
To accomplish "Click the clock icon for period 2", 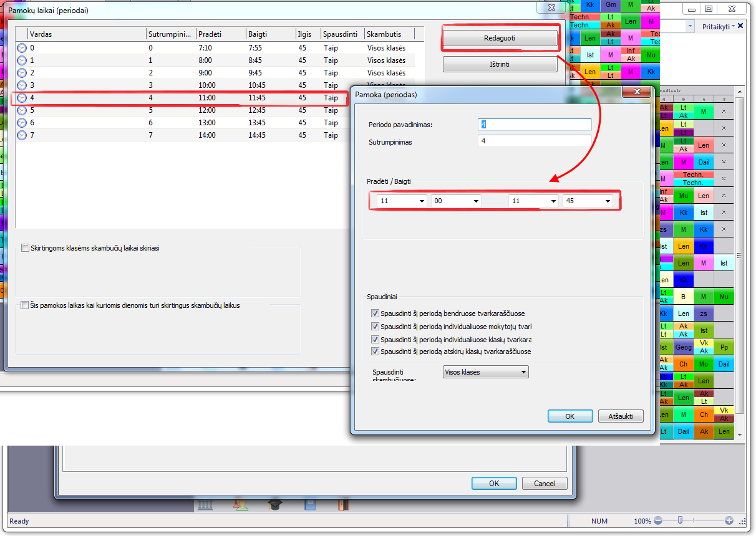I will [22, 73].
